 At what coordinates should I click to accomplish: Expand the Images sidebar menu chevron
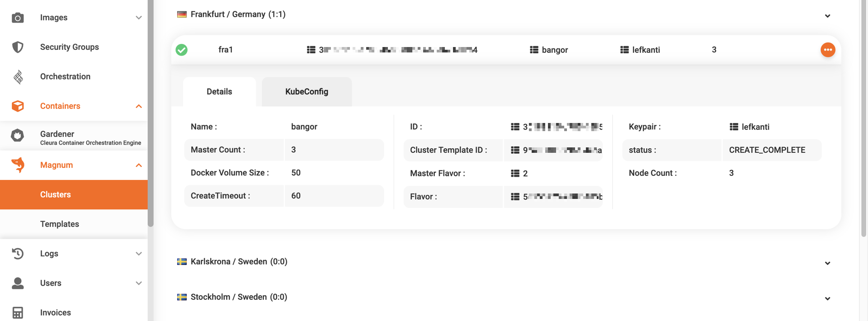pyautogui.click(x=139, y=18)
